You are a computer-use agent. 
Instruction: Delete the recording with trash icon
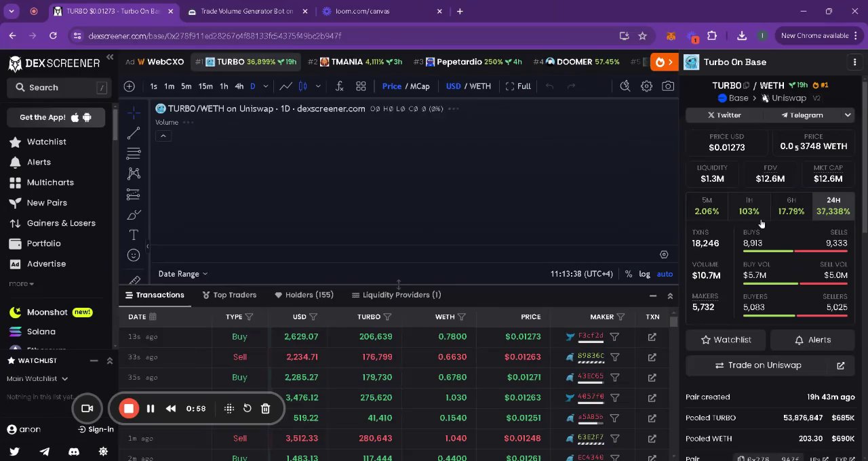coord(265,408)
